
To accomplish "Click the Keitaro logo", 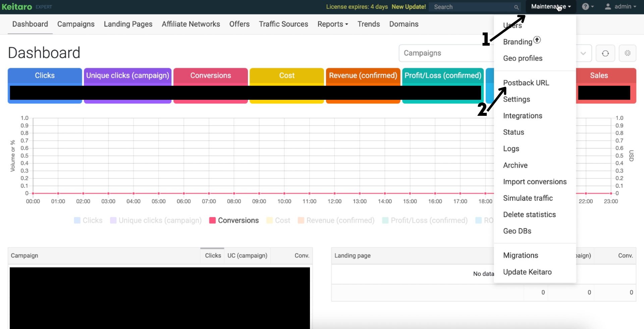I will [17, 7].
